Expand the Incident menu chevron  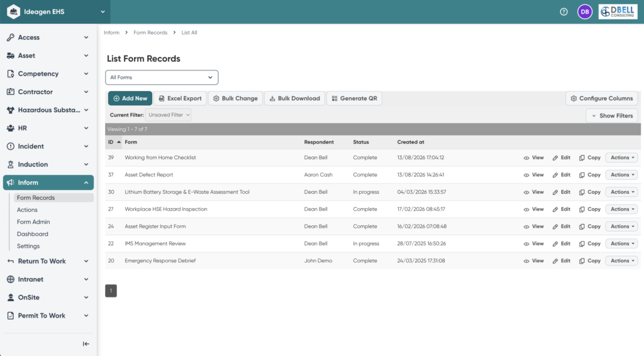point(86,146)
